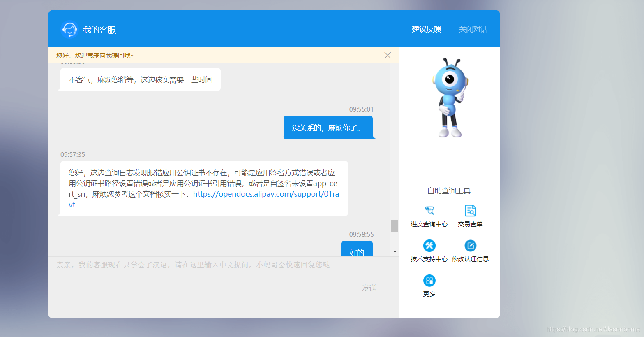The image size is (644, 337).
Task: Open 技术支持中心 wrench icon
Action: coord(429,246)
